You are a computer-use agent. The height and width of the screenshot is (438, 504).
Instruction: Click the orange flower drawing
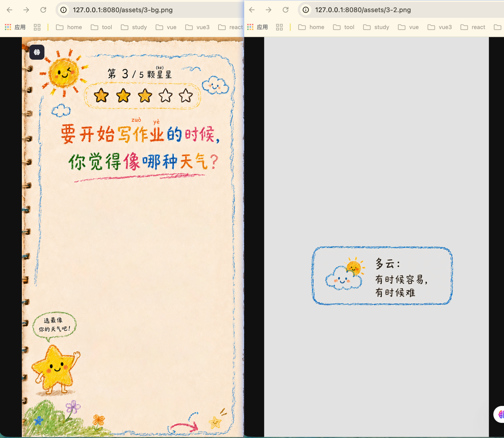click(x=99, y=420)
